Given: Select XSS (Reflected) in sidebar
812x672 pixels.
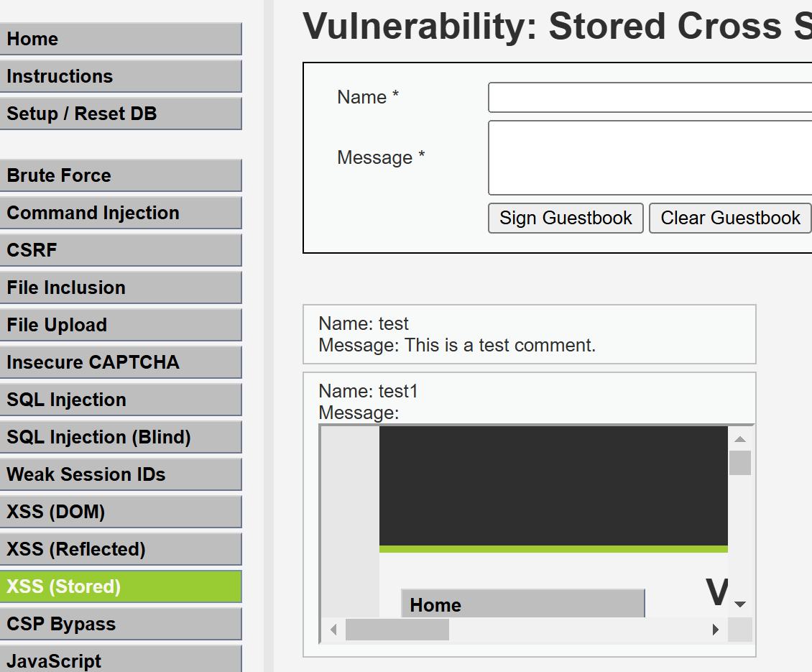Looking at the screenshot, I should point(121,549).
